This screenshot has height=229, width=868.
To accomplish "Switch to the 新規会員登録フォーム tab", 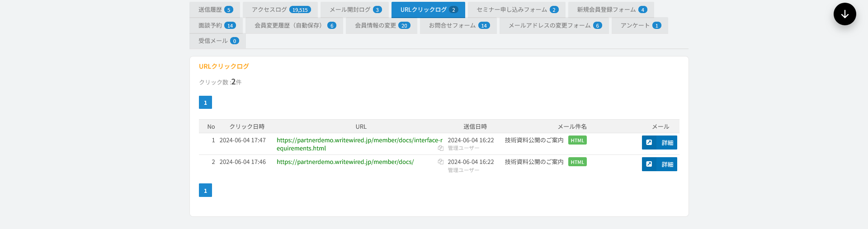I will pyautogui.click(x=611, y=9).
